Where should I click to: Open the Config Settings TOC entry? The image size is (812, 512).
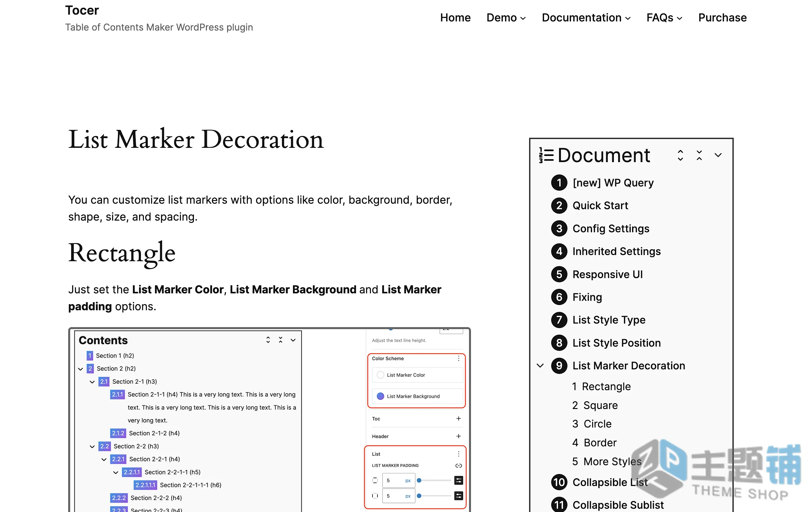611,228
